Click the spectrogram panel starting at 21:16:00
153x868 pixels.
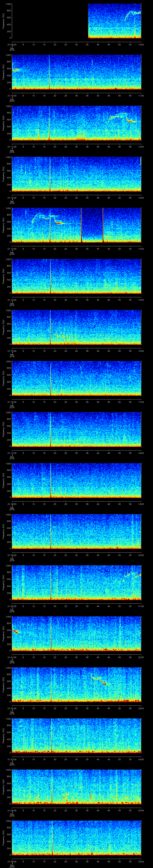[x=77, y=378]
